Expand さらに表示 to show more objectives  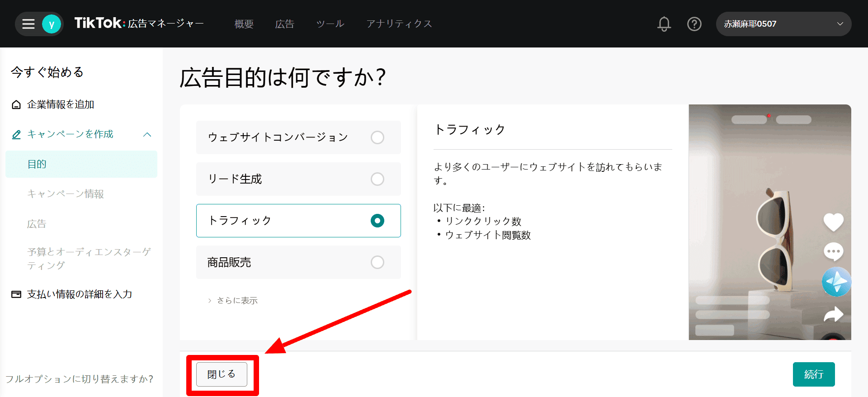[x=233, y=300]
